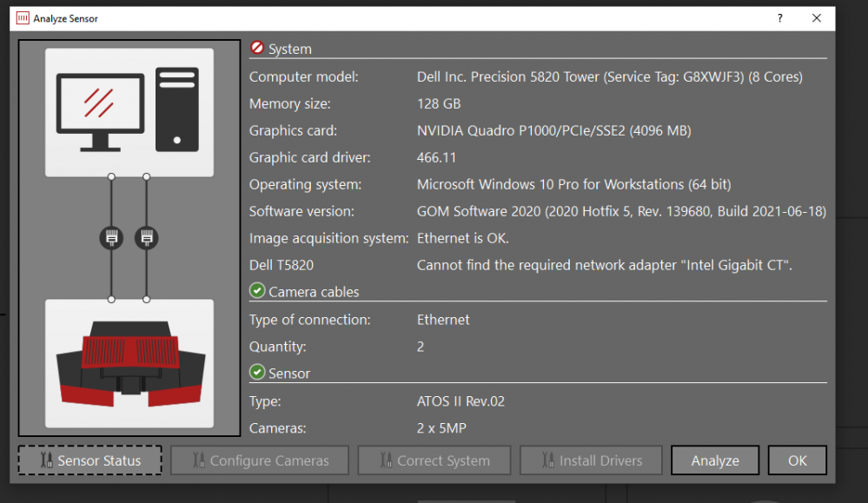Click the tower PC icon in diagram
This screenshot has width=868, height=503.
(176, 110)
